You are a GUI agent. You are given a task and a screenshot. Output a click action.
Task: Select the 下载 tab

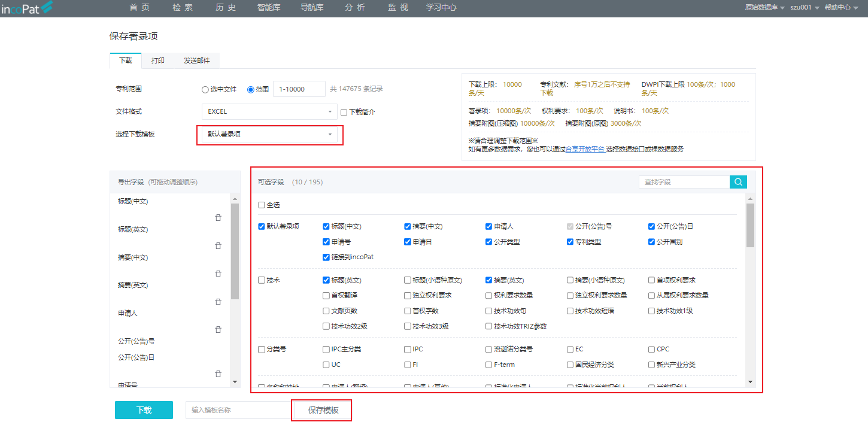[x=126, y=60]
